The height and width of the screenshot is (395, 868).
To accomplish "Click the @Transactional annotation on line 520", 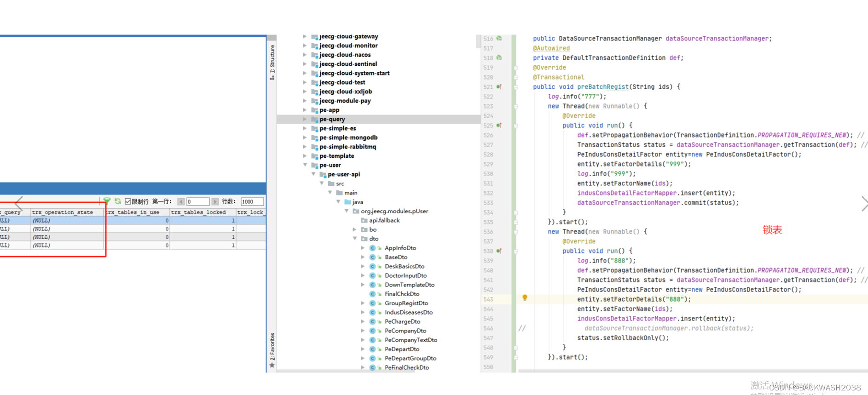I will [559, 77].
